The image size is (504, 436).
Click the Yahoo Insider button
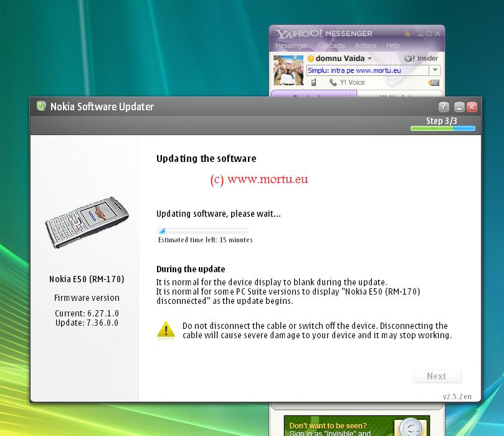421,59
